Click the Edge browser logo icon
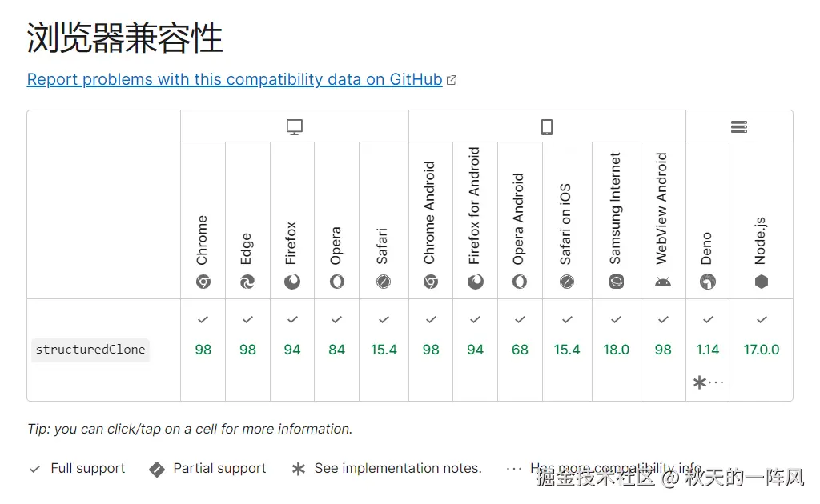820x504 pixels. [x=247, y=282]
